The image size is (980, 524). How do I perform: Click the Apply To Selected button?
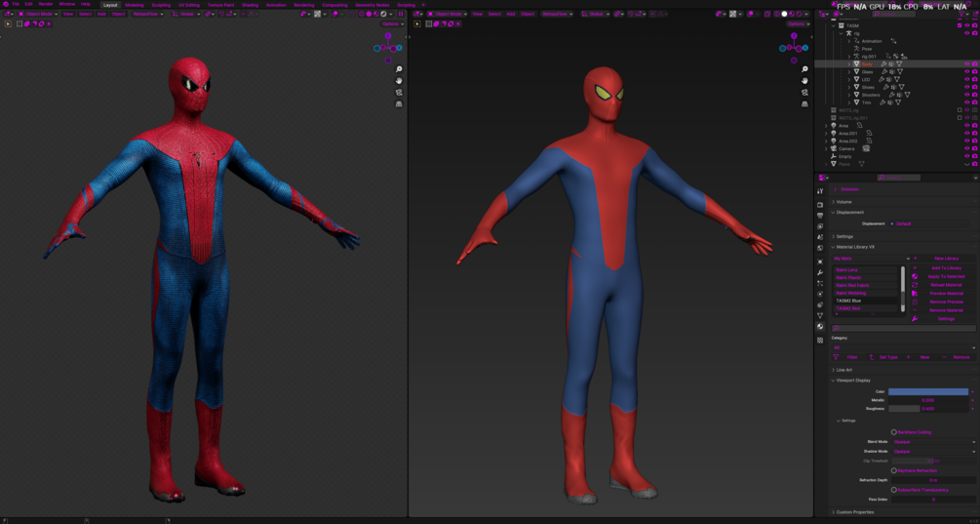point(945,276)
